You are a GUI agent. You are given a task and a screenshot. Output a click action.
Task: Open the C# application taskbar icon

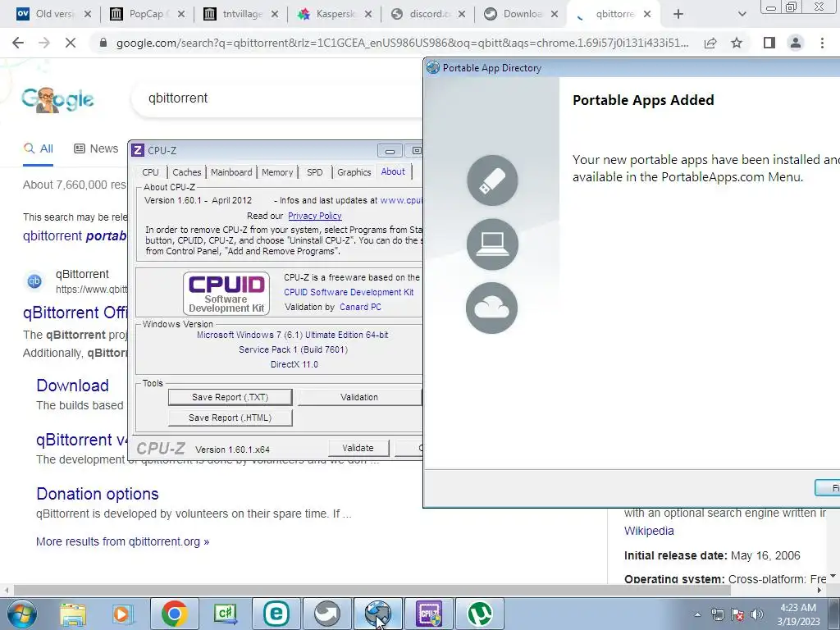(225, 614)
